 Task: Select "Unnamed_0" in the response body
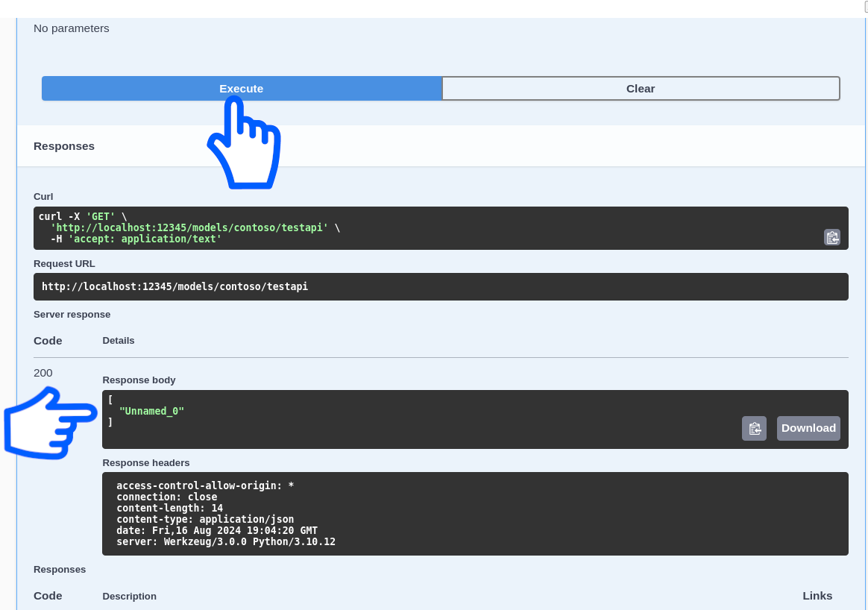(x=151, y=411)
